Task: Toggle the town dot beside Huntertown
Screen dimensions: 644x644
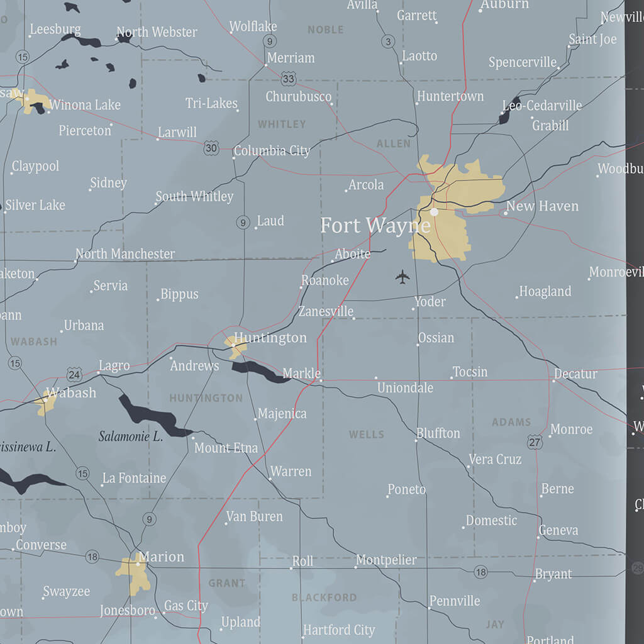Action: [418, 103]
